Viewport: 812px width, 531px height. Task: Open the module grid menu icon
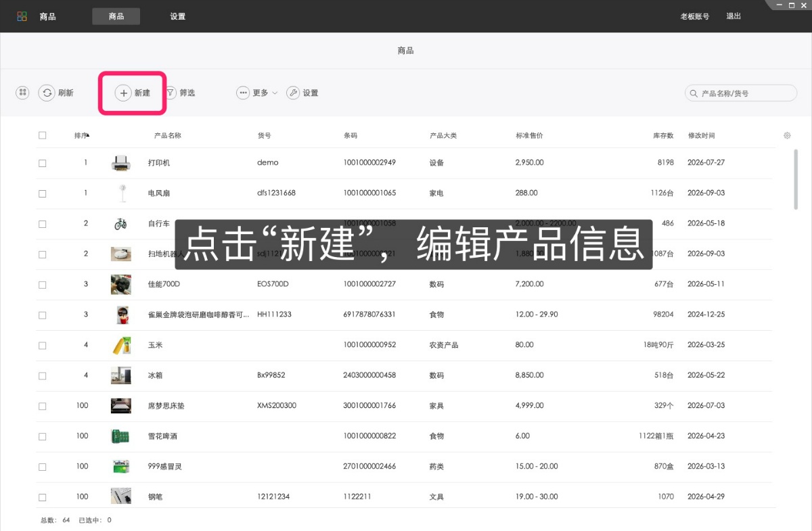click(x=23, y=93)
